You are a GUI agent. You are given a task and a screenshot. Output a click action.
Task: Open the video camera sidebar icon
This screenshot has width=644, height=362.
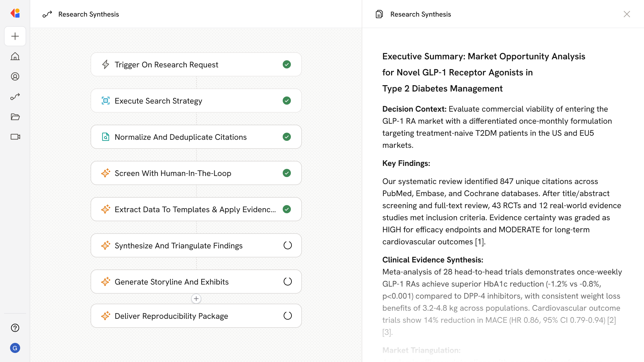(x=15, y=137)
